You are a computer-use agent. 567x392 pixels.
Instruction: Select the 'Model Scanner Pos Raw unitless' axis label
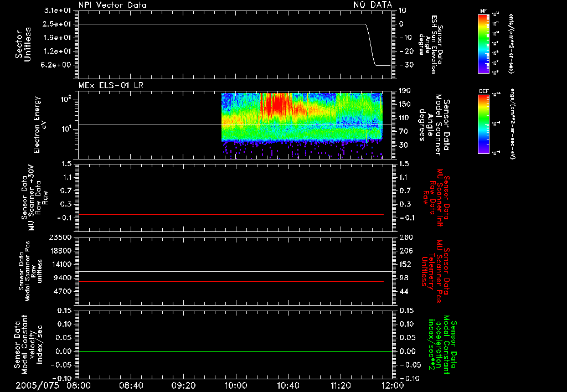(30, 271)
